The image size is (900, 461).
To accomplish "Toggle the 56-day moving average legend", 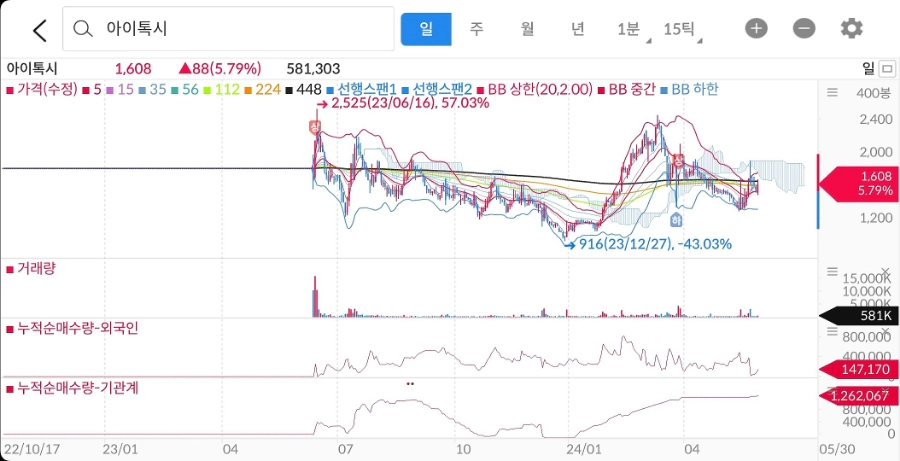I will point(185,90).
